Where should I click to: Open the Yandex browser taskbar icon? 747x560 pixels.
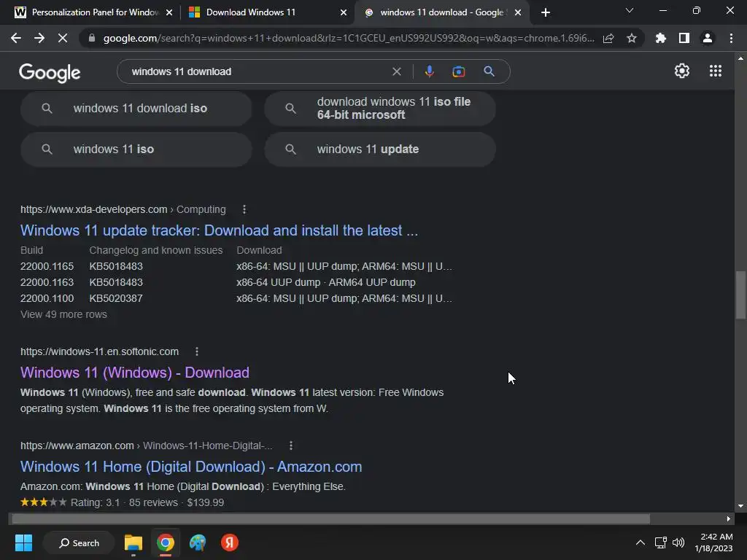[230, 542]
